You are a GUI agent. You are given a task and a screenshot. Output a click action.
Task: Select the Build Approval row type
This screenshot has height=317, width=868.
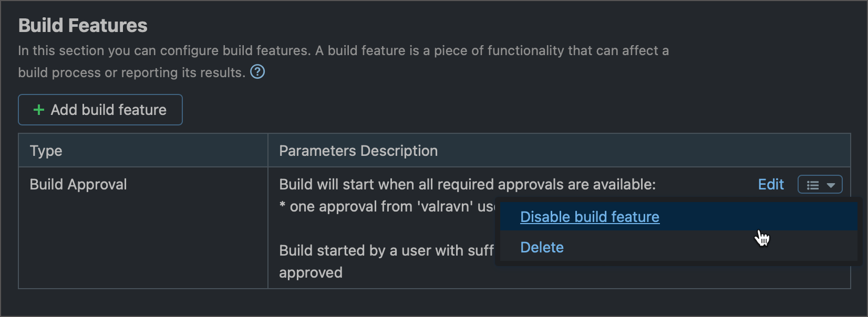pyautogui.click(x=78, y=184)
